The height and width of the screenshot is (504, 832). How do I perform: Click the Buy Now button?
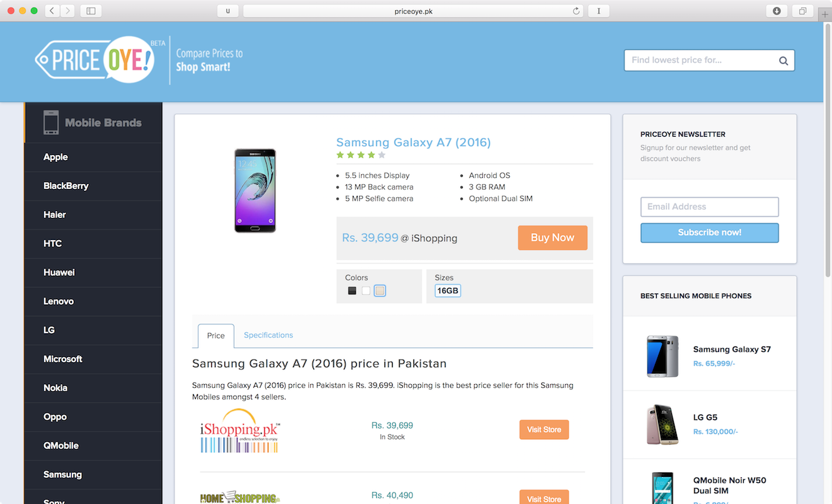pos(553,238)
